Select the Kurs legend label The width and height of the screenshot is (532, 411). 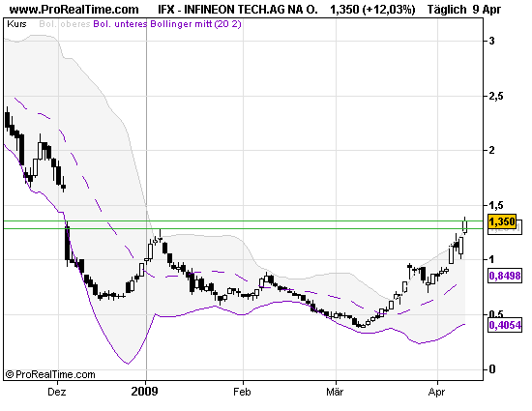click(x=16, y=24)
